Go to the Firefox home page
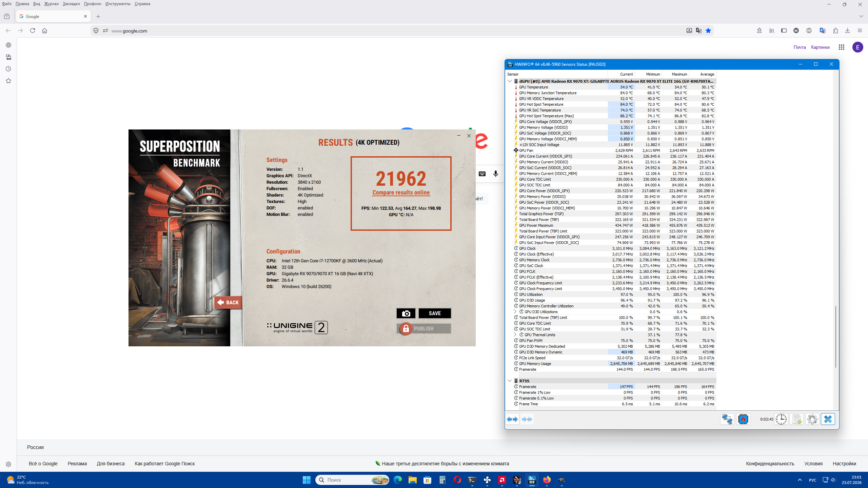Viewport: 868px width, 488px height. click(44, 30)
